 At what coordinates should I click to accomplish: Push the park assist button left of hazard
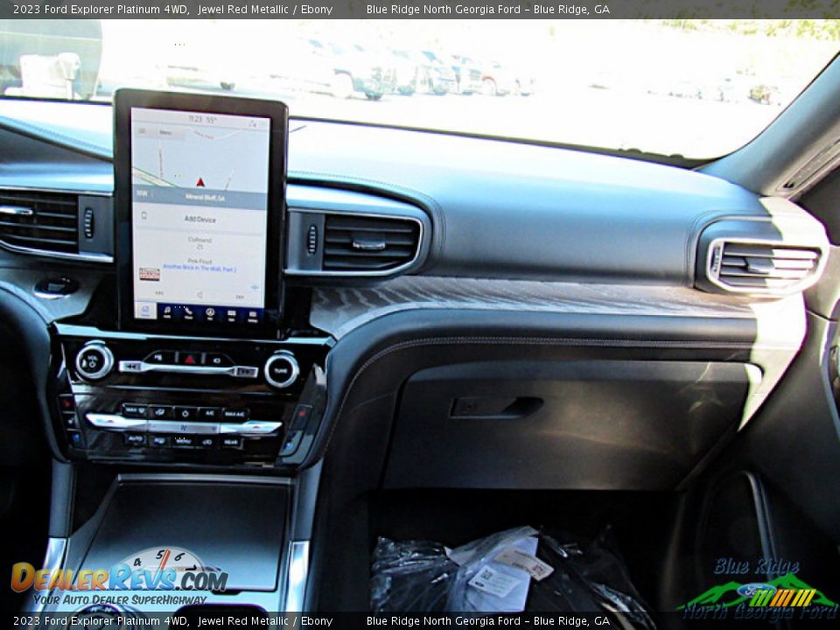point(158,358)
